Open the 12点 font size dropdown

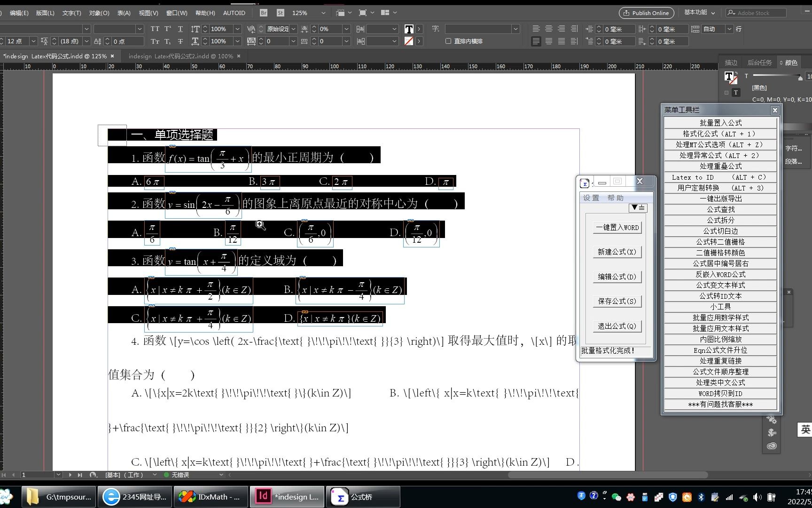tap(33, 41)
